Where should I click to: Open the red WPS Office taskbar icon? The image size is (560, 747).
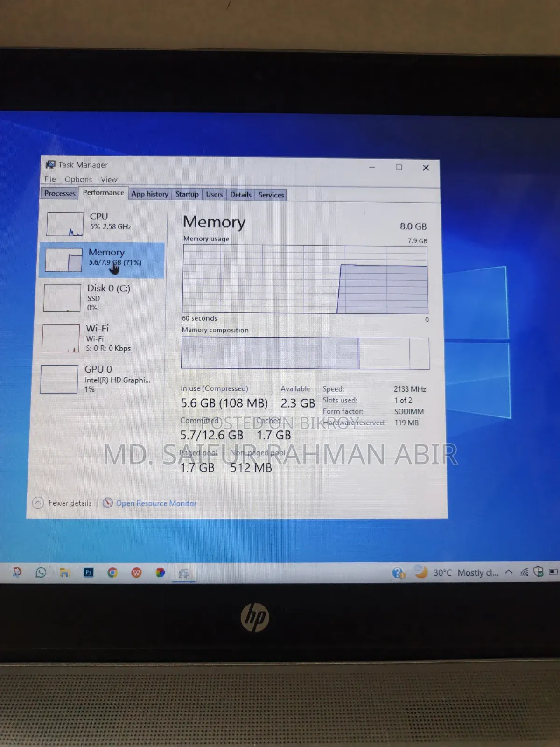pos(136,572)
